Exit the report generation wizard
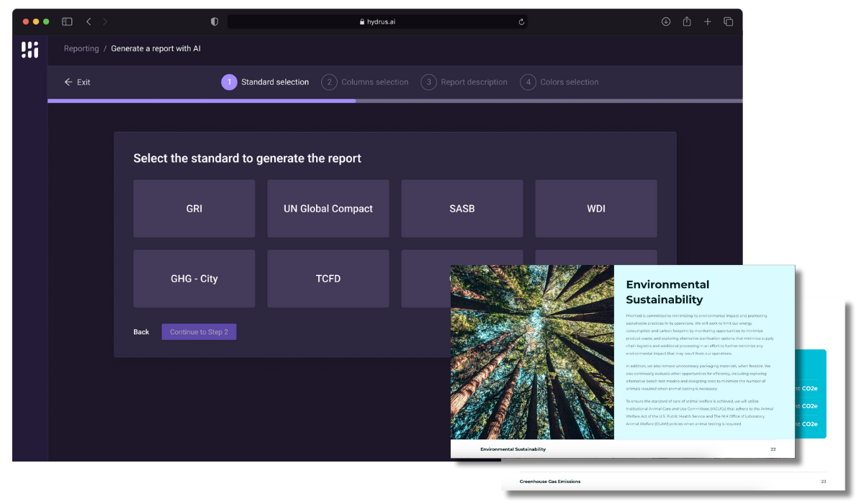Screen dimensions: 864x504 (x=77, y=82)
